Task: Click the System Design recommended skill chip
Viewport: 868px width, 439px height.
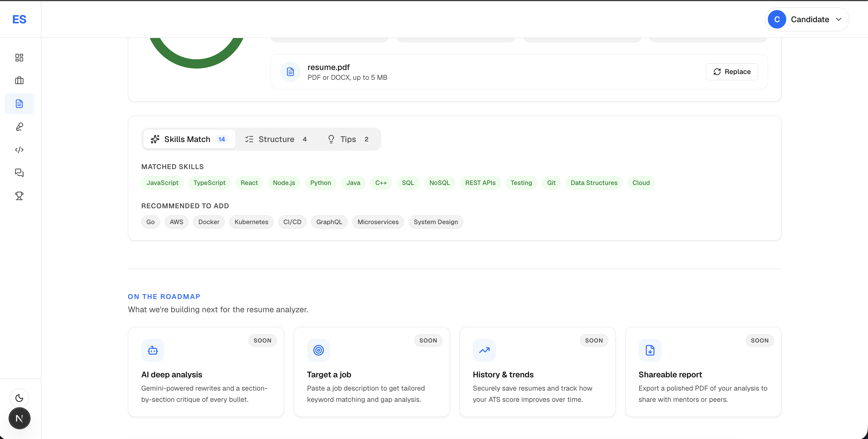Action: pos(436,222)
